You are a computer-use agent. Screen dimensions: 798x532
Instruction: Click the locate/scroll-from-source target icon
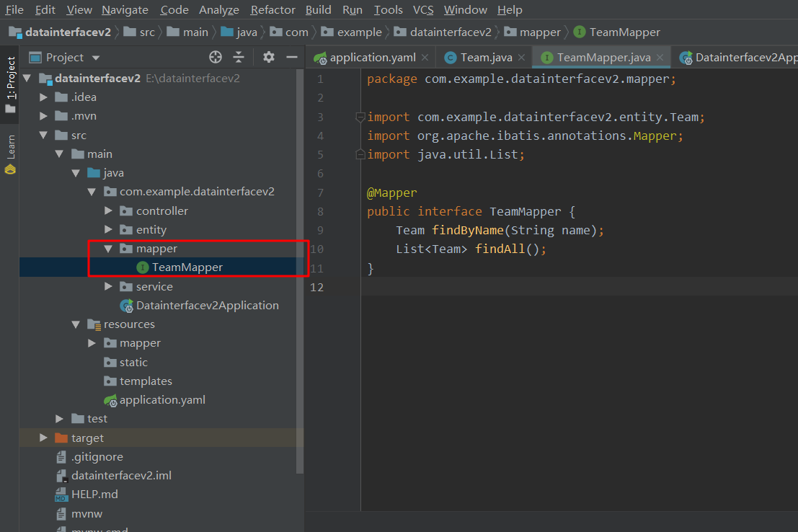click(x=216, y=57)
